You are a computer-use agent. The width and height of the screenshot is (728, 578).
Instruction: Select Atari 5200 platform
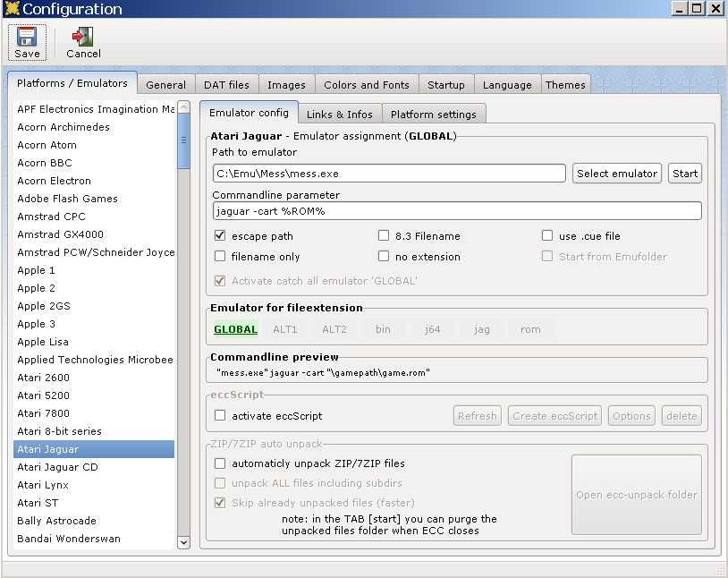[x=94, y=395]
